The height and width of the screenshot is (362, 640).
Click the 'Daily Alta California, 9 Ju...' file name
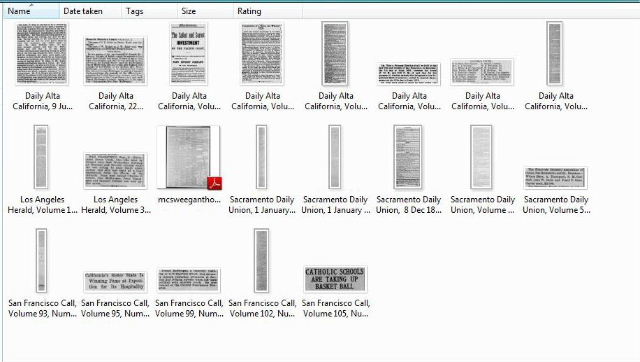click(x=42, y=101)
